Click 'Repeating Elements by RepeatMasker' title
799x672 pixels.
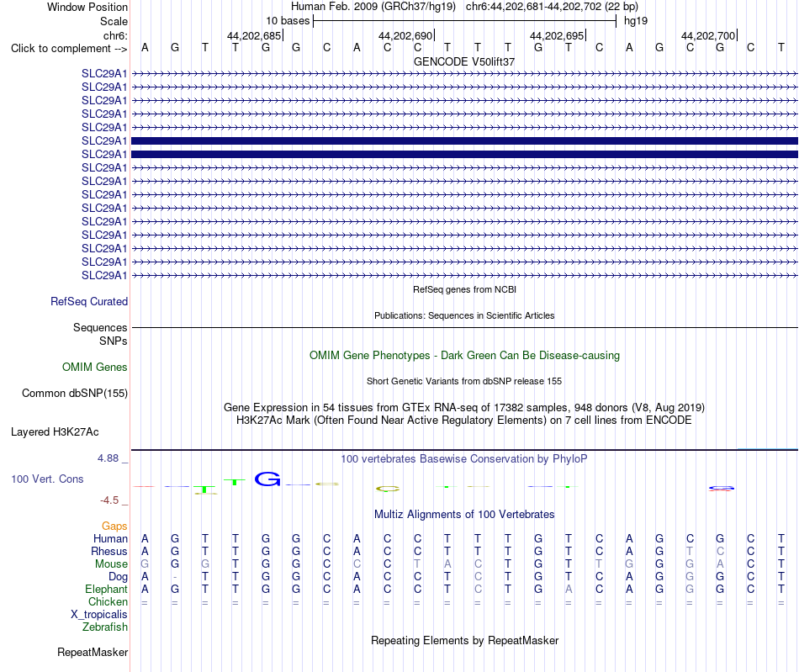pyautogui.click(x=465, y=641)
